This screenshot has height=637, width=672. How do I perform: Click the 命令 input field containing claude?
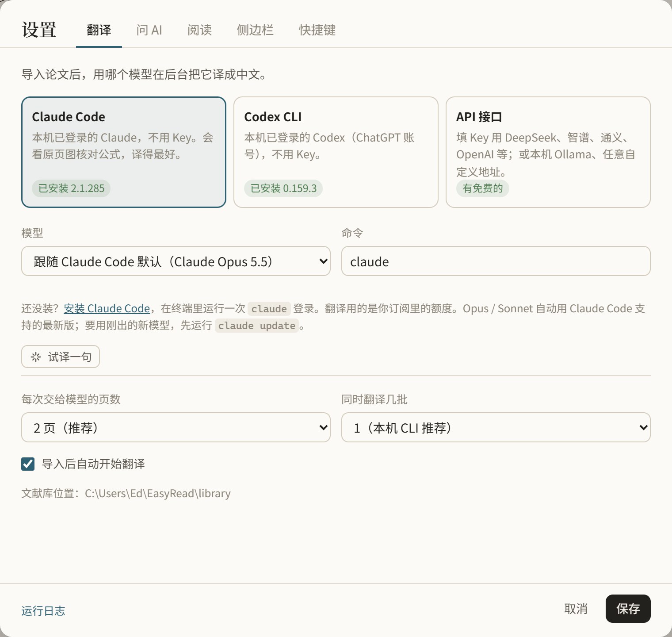click(496, 261)
